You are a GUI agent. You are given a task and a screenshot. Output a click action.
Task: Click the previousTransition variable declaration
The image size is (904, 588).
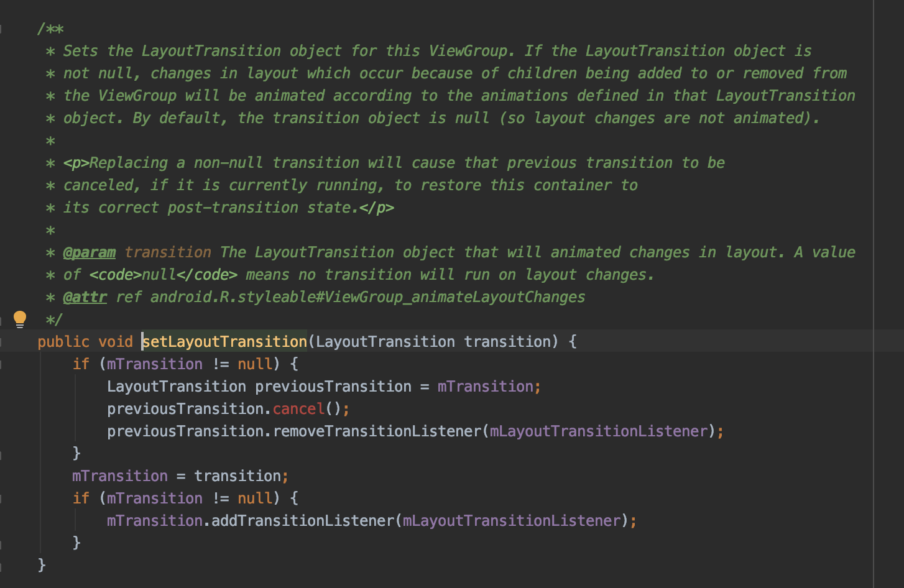(x=333, y=387)
